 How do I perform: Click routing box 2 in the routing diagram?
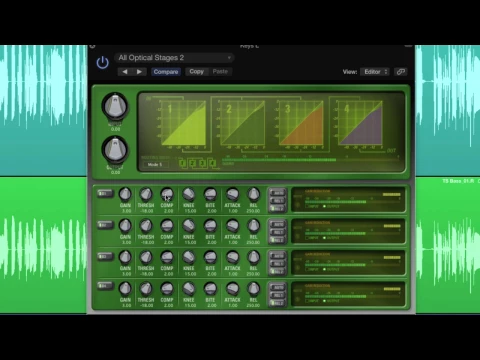(193, 163)
